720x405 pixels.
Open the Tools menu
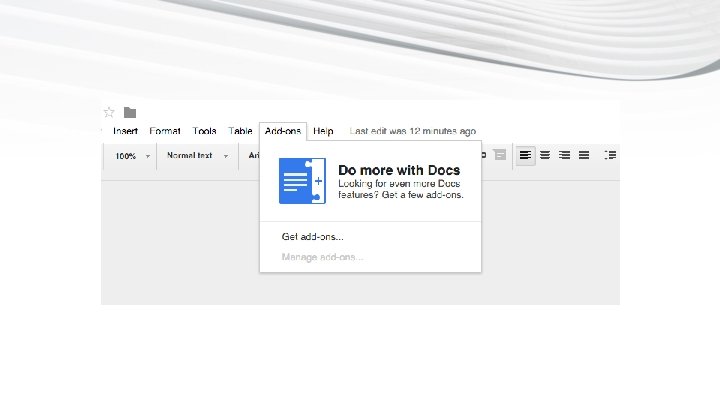point(204,131)
